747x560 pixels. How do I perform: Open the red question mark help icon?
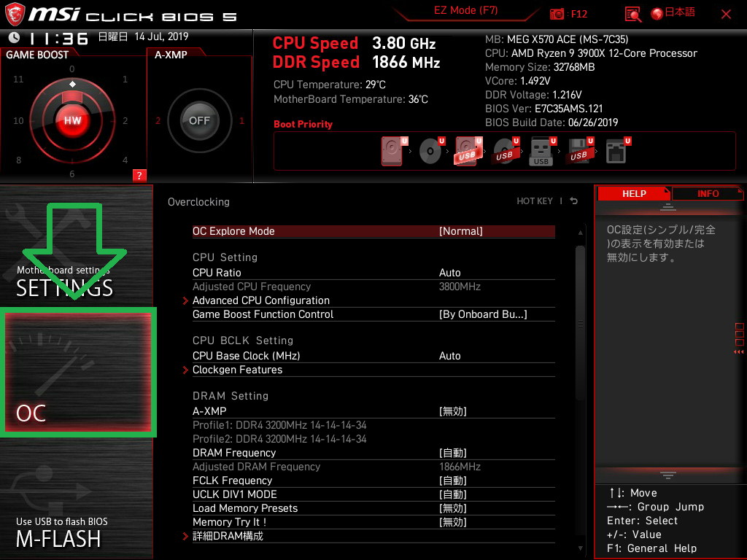(x=139, y=175)
